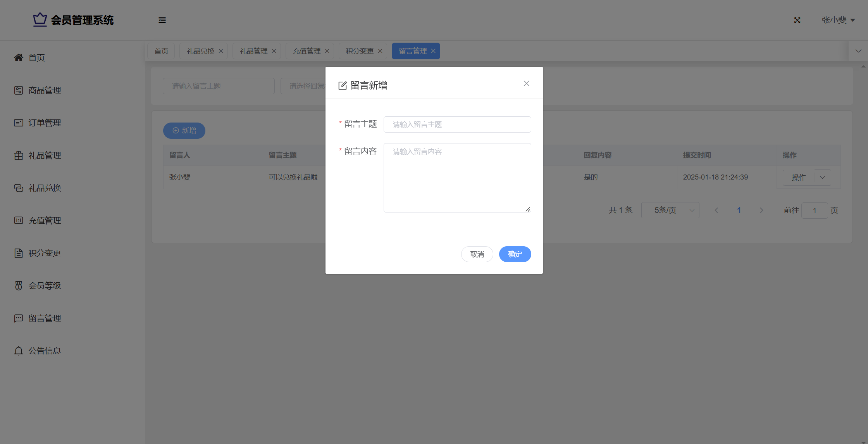Viewport: 868px width, 444px height.
Task: Click the 公告信息 bell icon
Action: (x=19, y=351)
